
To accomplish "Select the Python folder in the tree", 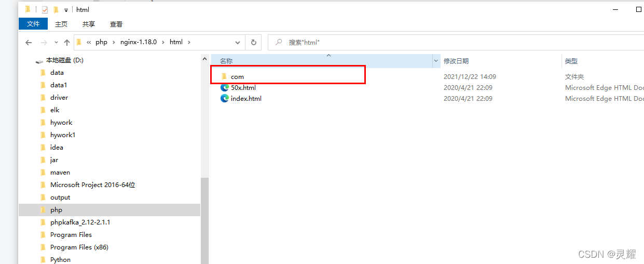I will click(x=60, y=259).
